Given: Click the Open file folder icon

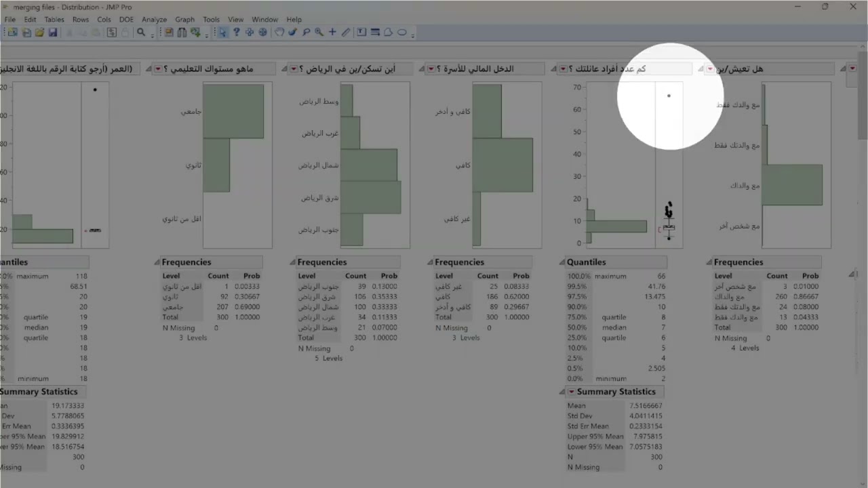Looking at the screenshot, I should coord(39,32).
